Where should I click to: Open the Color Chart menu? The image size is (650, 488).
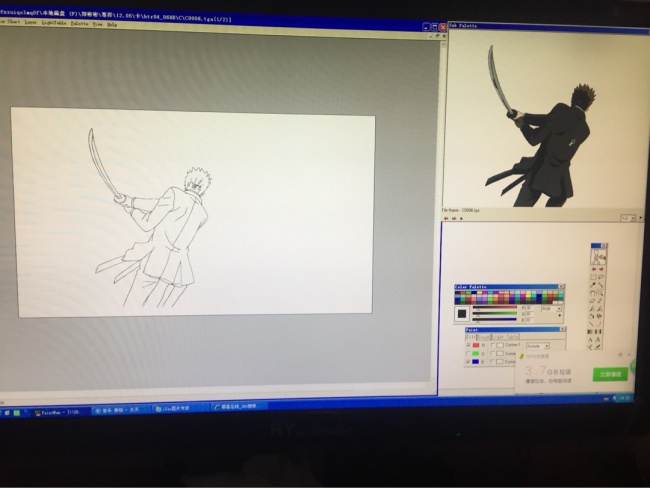click(x=9, y=21)
